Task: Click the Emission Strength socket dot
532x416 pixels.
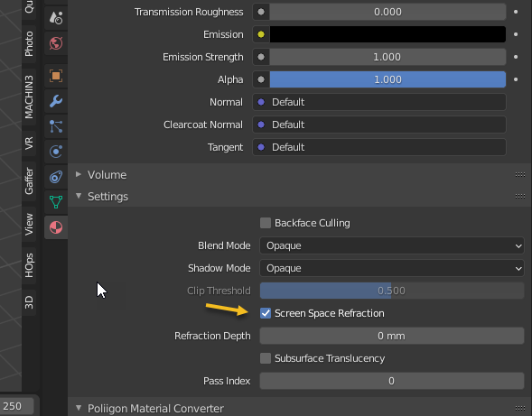Action: pyautogui.click(x=261, y=57)
